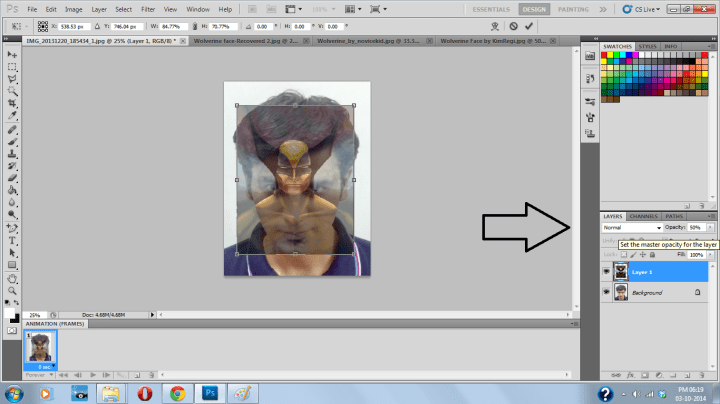
Task: Switch between free transform and warp modes
Action: (495, 26)
